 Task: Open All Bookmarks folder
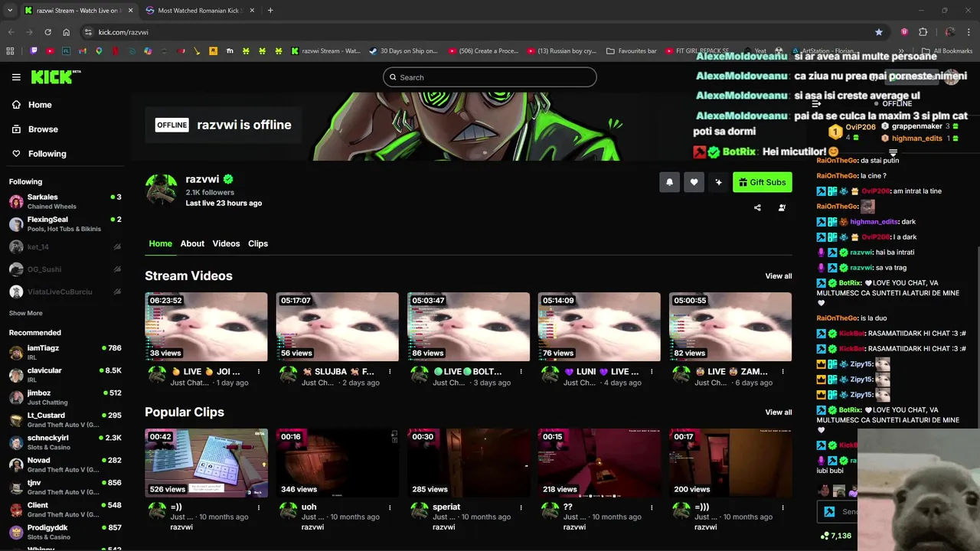(x=948, y=51)
